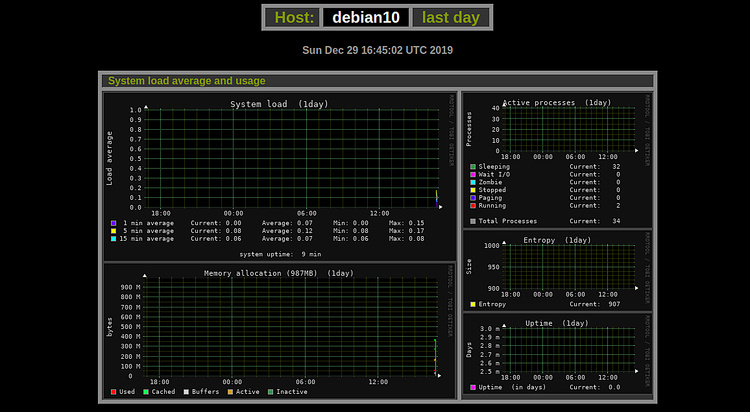Image resolution: width=750 pixels, height=412 pixels.
Task: Click the 5 min average legend swatch
Action: click(114, 231)
